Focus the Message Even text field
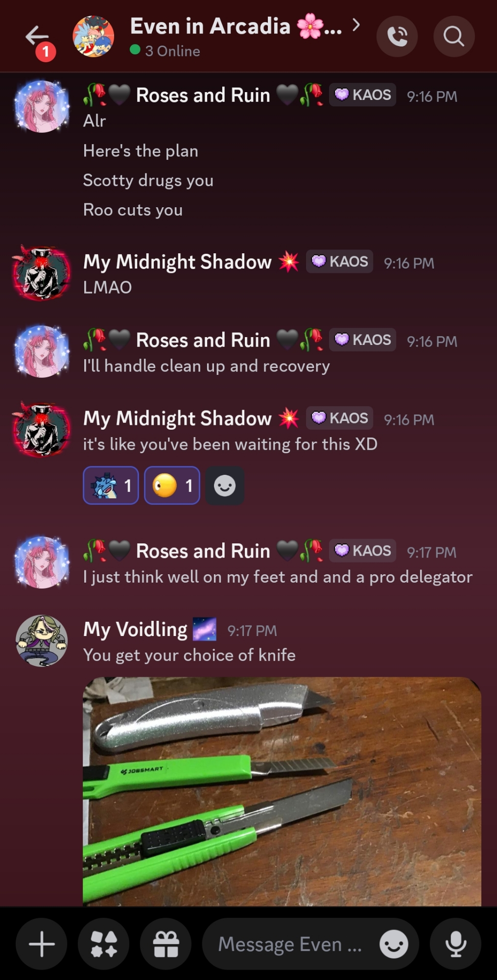 [x=290, y=944]
